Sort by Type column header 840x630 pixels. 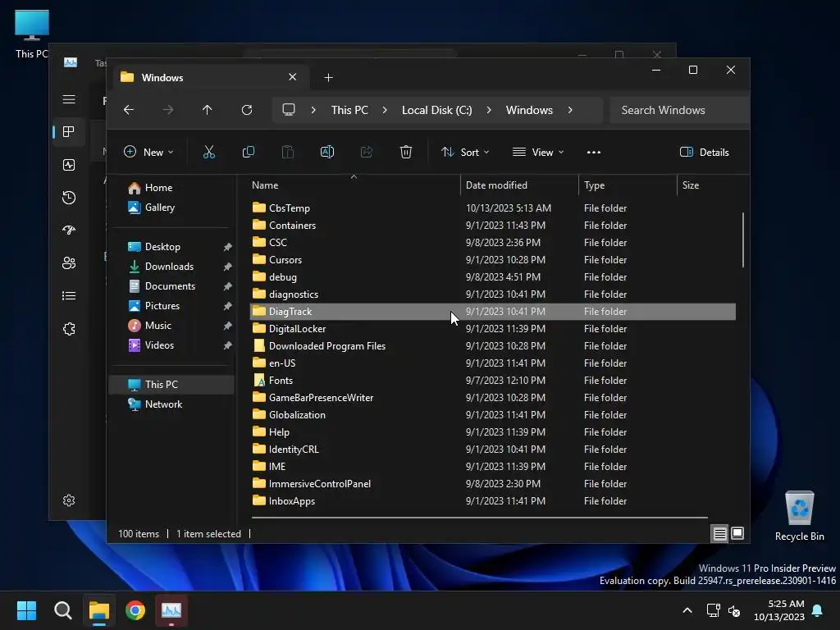point(628,185)
